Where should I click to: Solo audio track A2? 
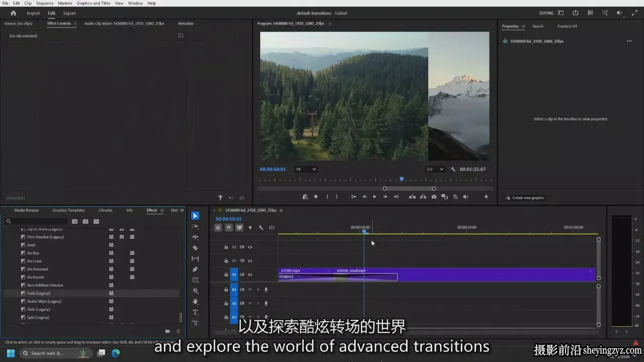click(258, 303)
